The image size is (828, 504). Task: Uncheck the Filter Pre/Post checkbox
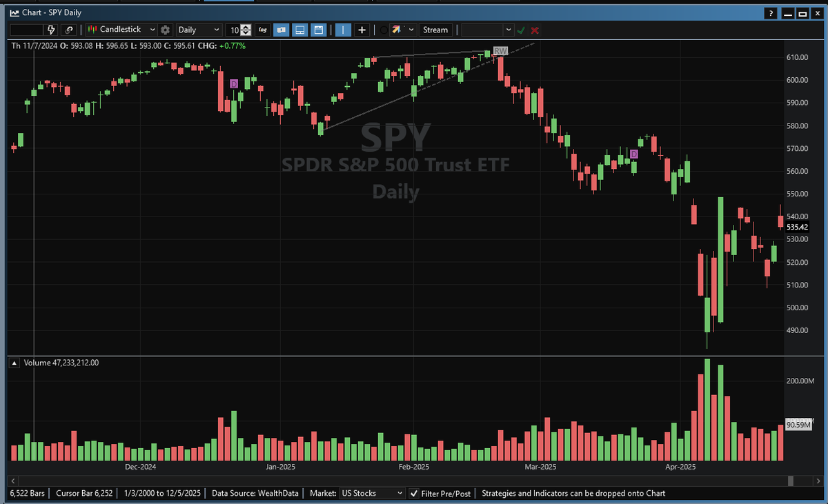[x=414, y=494]
